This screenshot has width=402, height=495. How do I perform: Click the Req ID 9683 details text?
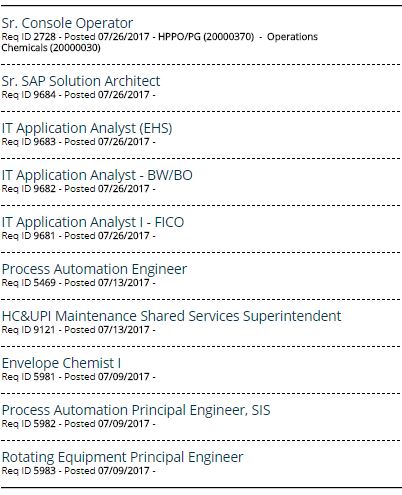point(79,142)
